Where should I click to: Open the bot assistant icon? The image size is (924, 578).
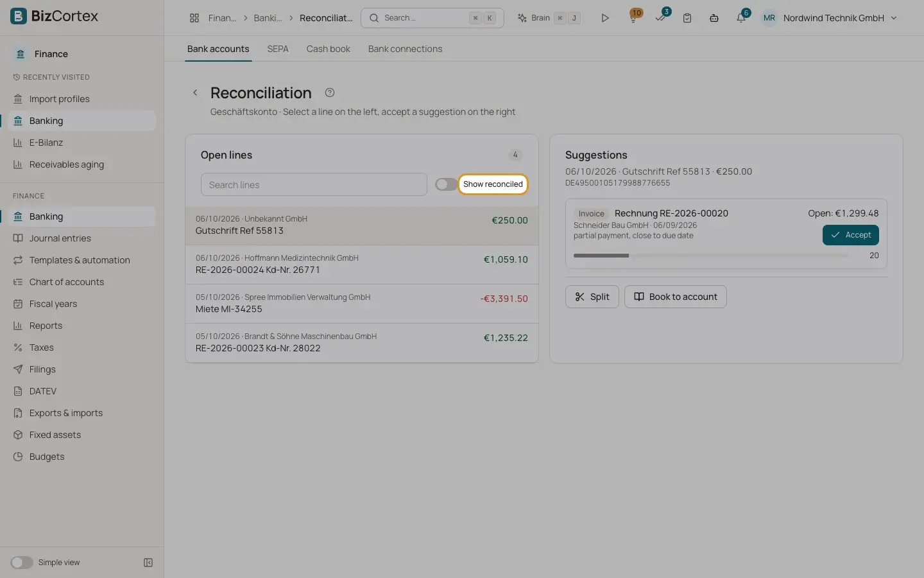[x=714, y=18]
